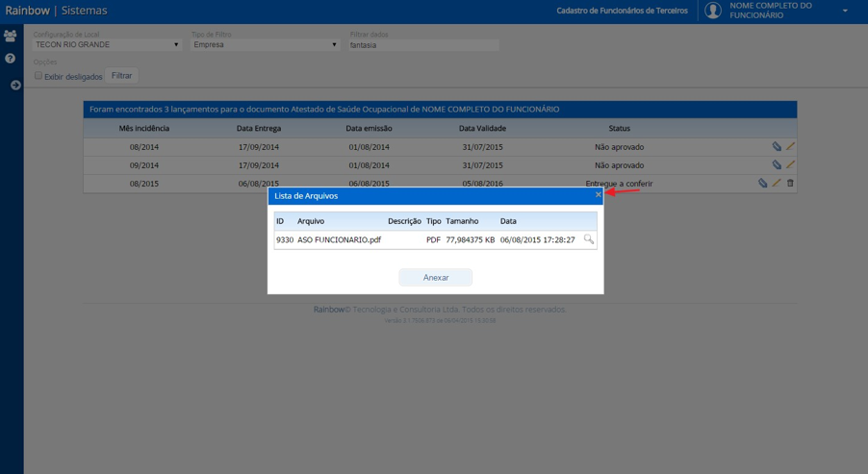Click the 09/2014 incidence month cell

coord(144,165)
